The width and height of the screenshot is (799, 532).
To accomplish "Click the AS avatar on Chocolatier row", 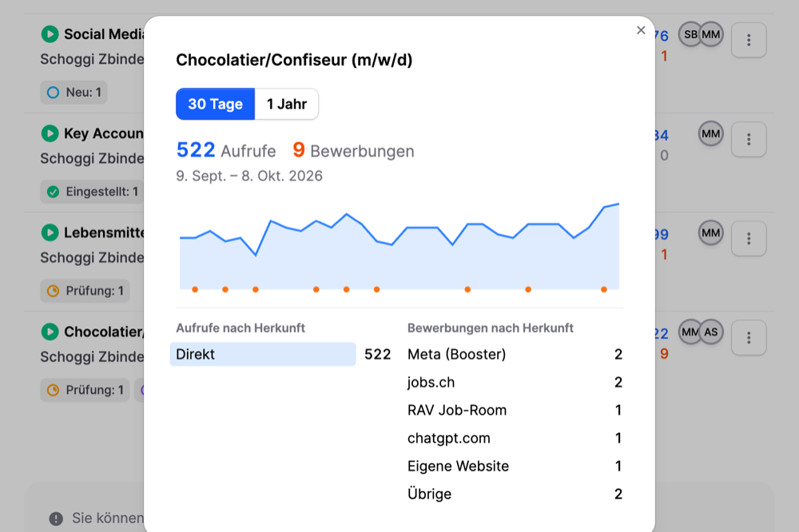I will (711, 332).
